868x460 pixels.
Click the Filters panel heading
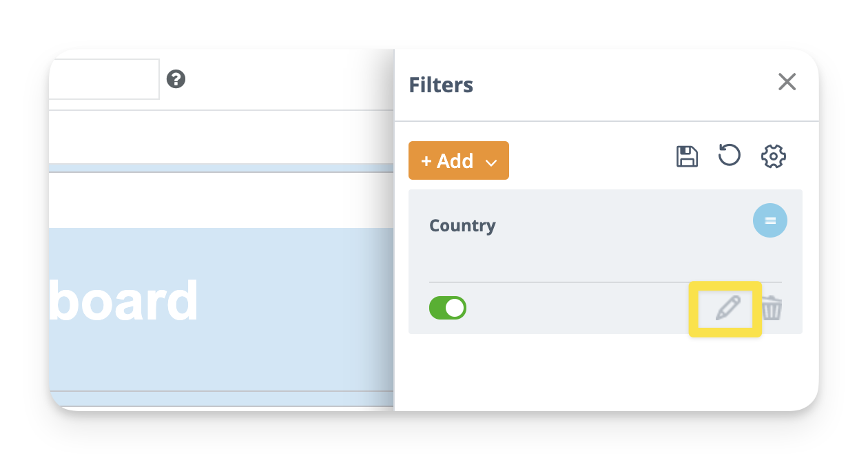pyautogui.click(x=441, y=85)
